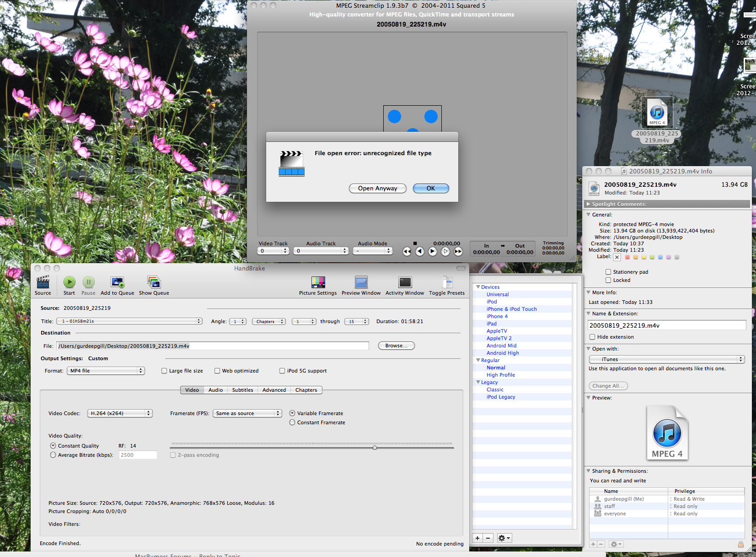Image resolution: width=756 pixels, height=557 pixels.
Task: Pick the blue label color swatch
Action: coord(660,257)
